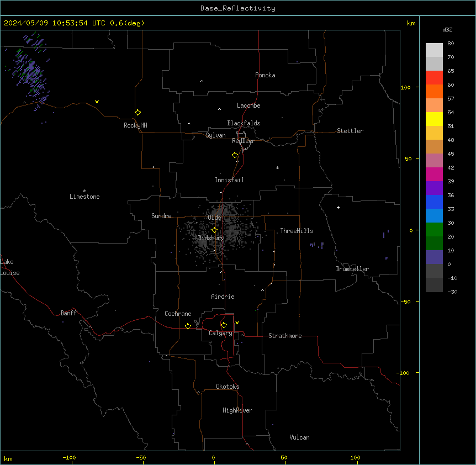Viewport: 476px width, 465px height.
Task: Click the HighRiver label
Action: (237, 410)
